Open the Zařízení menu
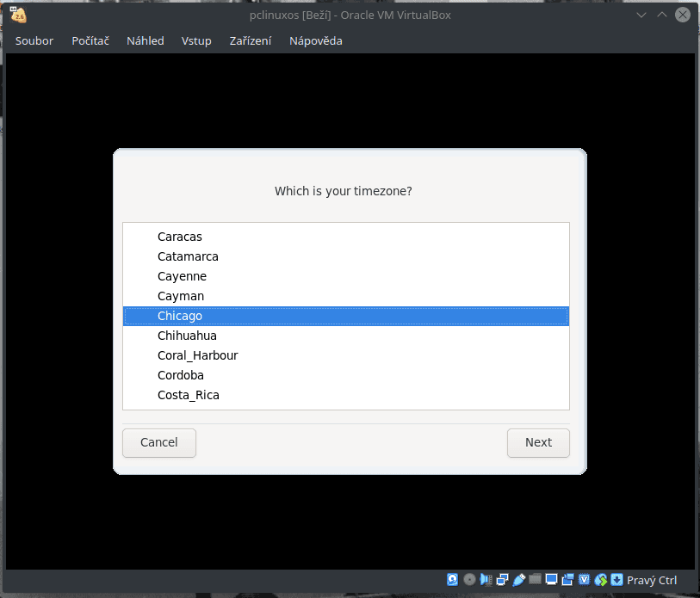700x598 pixels. (x=250, y=40)
